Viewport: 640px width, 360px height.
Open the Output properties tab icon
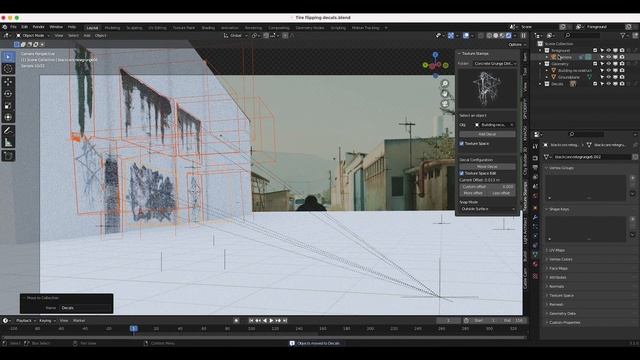pos(535,167)
